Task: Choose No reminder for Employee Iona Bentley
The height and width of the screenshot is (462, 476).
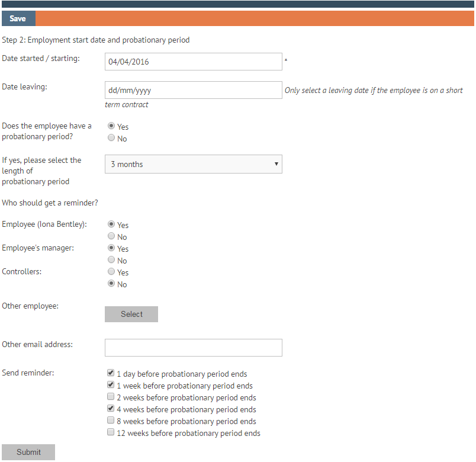Action: pyautogui.click(x=111, y=235)
